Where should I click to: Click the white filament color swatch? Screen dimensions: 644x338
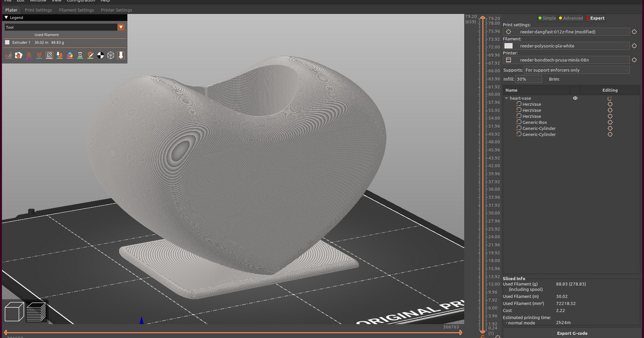point(508,46)
